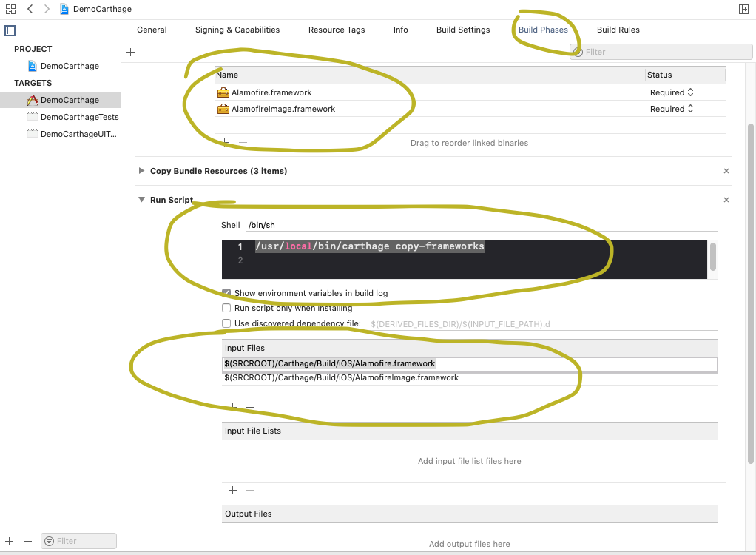Collapse the Run Script phase
Viewport: 756px width, 555px height.
141,200
